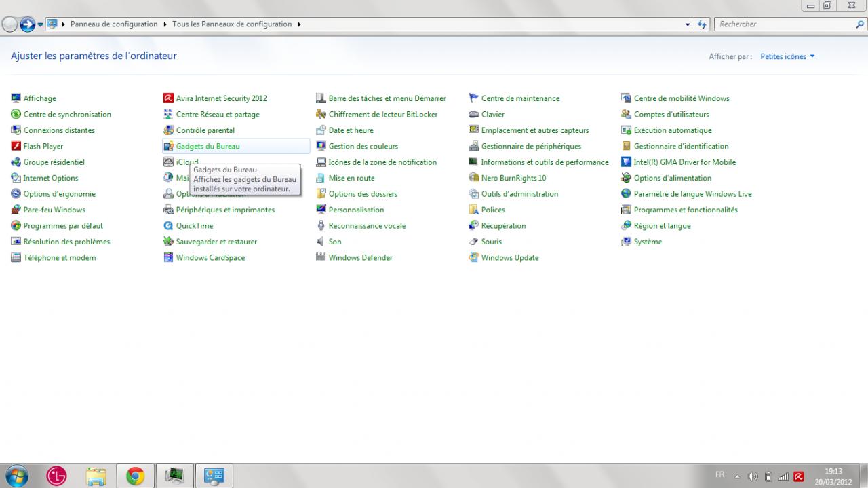Open the Contrôle parental icon
The height and width of the screenshot is (488, 868).
169,130
